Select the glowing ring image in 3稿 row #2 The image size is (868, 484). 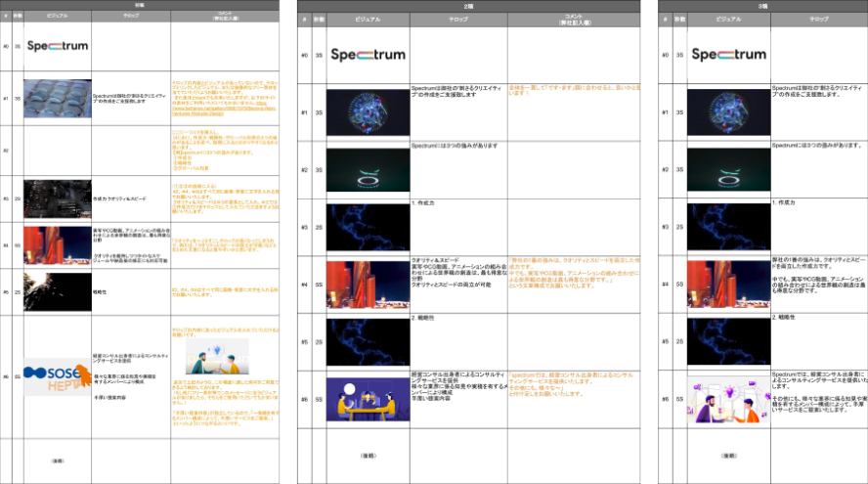pyautogui.click(x=729, y=169)
